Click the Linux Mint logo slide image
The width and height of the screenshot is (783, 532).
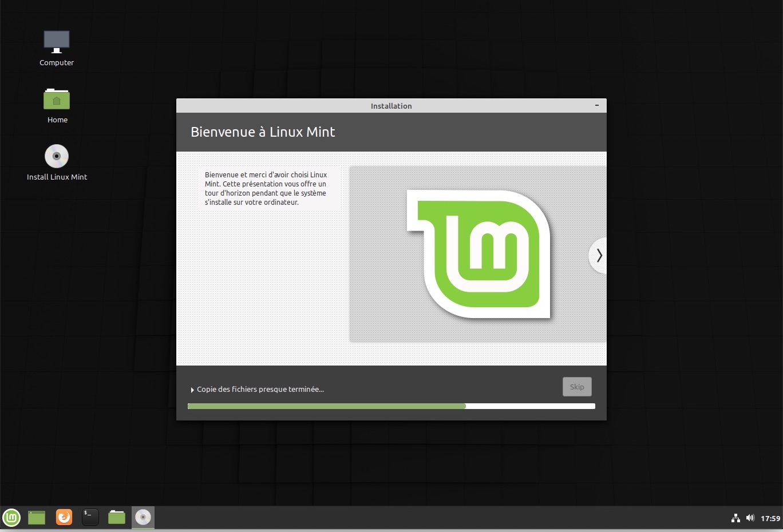click(478, 254)
